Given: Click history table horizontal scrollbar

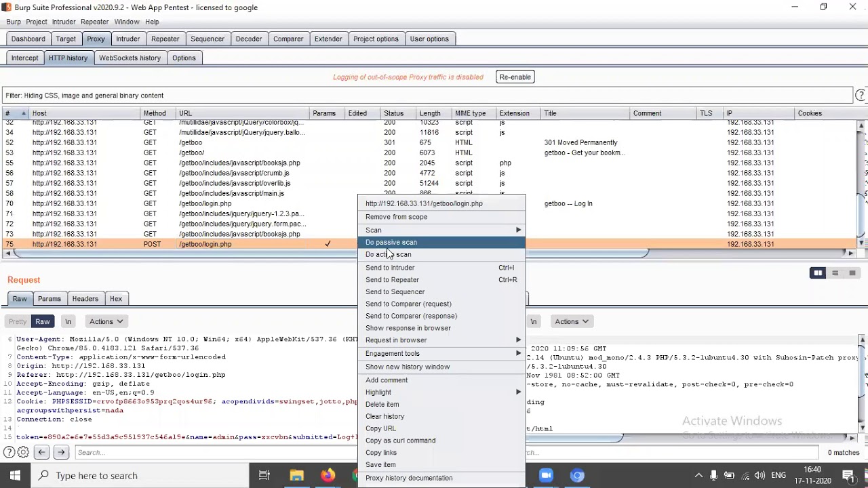Looking at the screenshot, I should [x=330, y=253].
